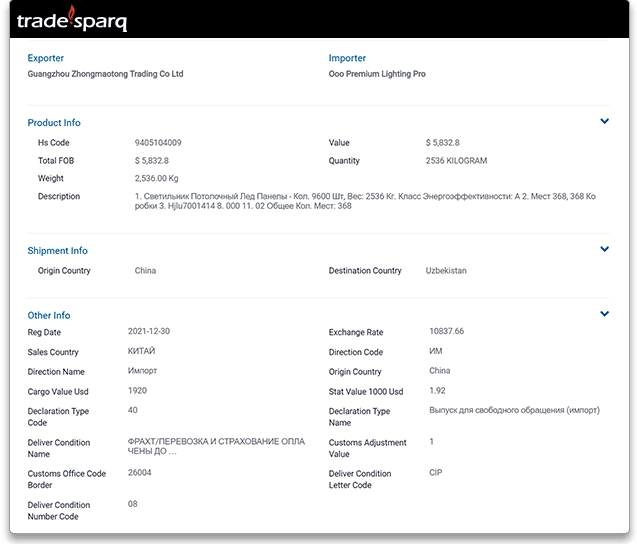This screenshot has width=637, height=544.
Task: Click the product Description text
Action: point(365,201)
